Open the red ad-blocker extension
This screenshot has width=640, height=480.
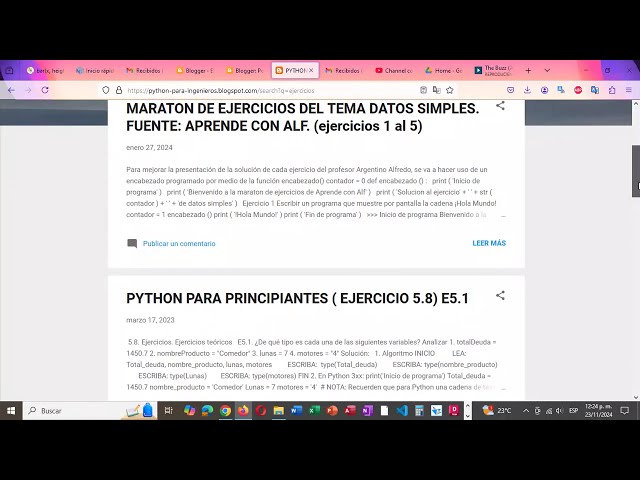[578, 90]
